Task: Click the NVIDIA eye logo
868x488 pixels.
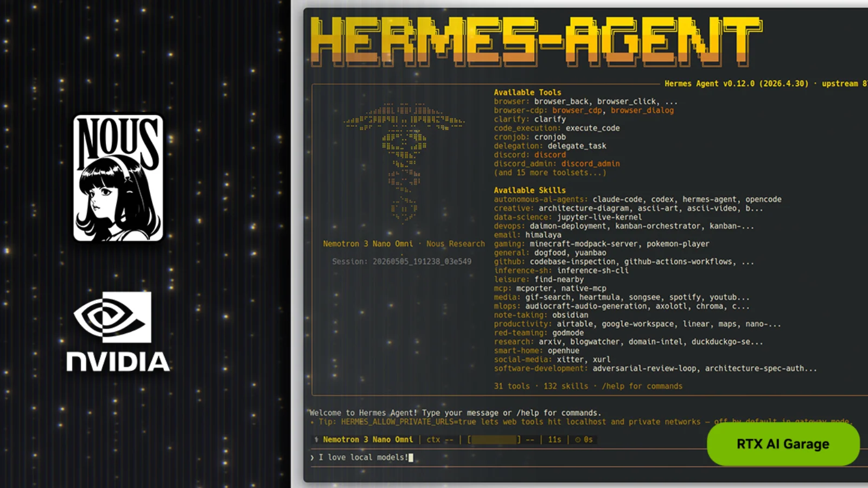Action: pyautogui.click(x=112, y=317)
